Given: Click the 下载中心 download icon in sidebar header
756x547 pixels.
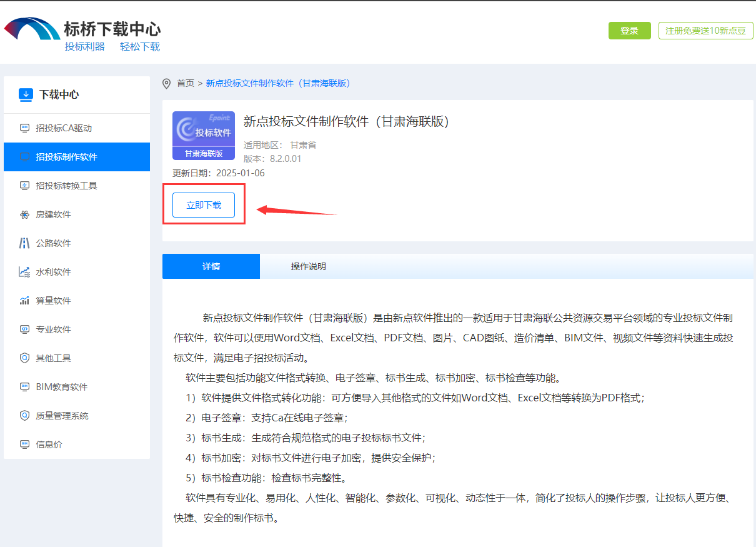Looking at the screenshot, I should click(26, 94).
